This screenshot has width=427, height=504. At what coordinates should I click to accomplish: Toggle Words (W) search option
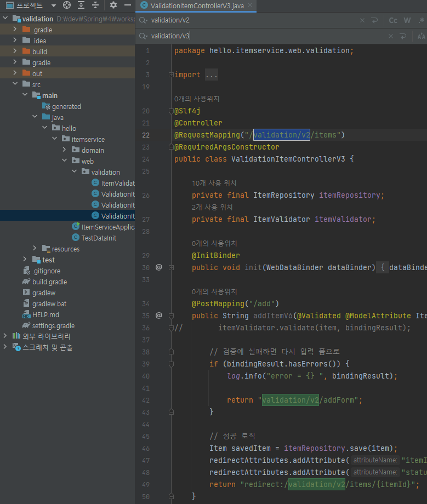[407, 20]
